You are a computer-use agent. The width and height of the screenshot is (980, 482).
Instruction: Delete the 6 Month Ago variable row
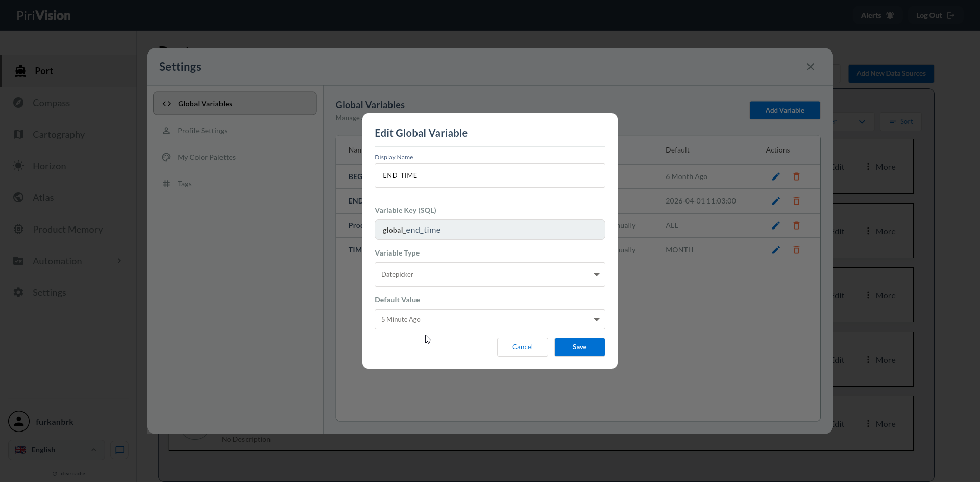tap(796, 176)
